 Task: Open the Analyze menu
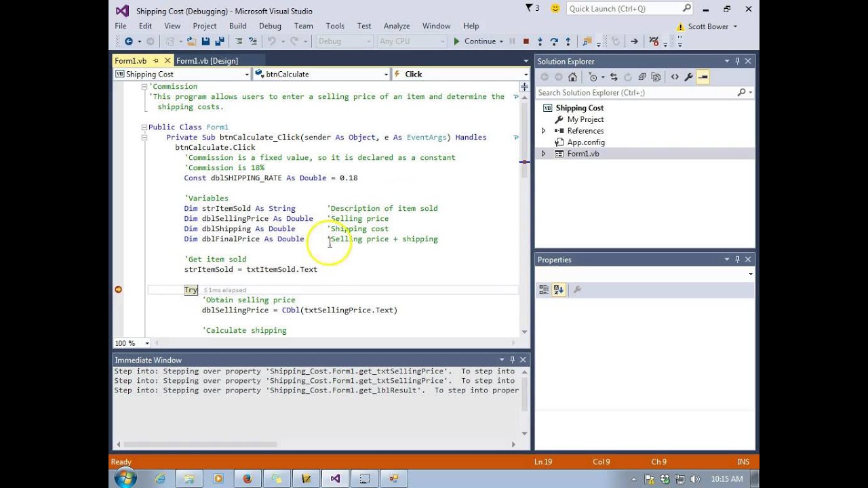pyautogui.click(x=397, y=26)
